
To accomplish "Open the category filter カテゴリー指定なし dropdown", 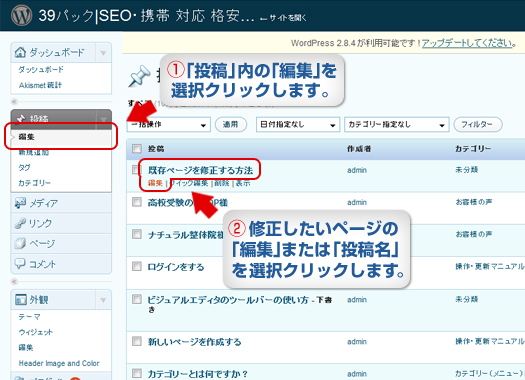I will point(396,125).
